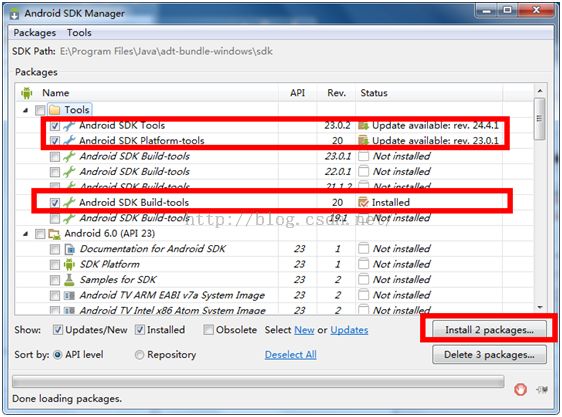The width and height of the screenshot is (562, 417).
Task: Check the Build-tools 22.0.1 checkbox
Action: pyautogui.click(x=55, y=172)
